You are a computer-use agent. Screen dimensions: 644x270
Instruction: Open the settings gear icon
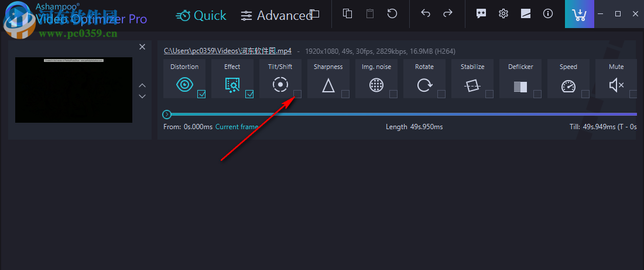point(503,13)
